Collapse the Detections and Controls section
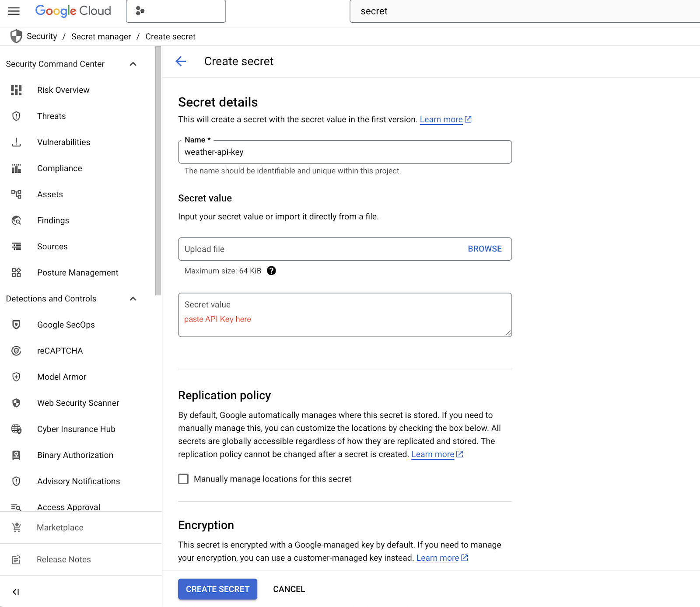Viewport: 700px width, 607px height. click(133, 299)
